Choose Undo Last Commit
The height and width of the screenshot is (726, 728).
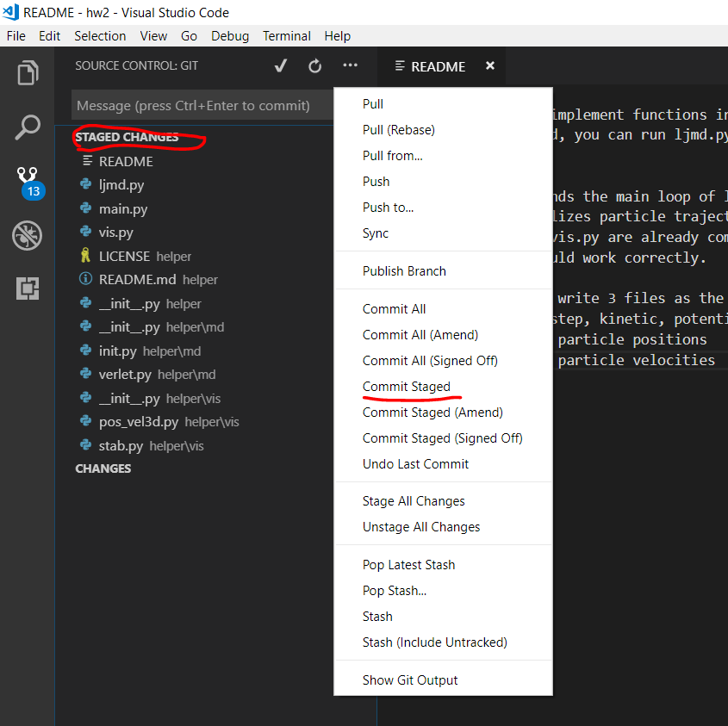(443, 464)
